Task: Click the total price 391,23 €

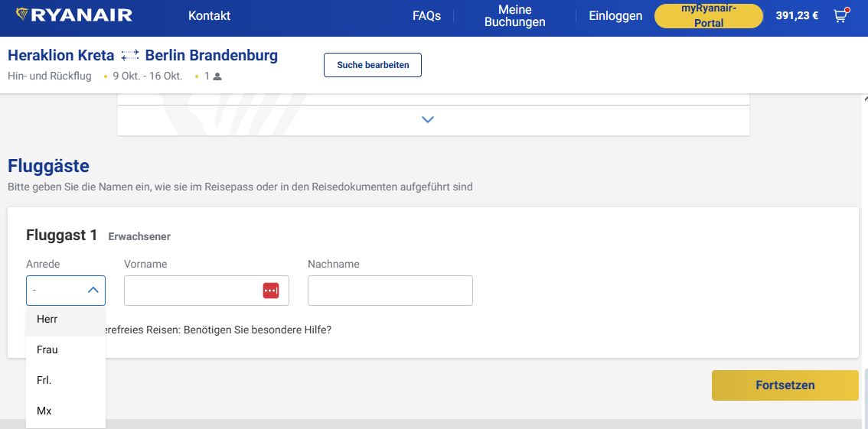Action: tap(797, 15)
